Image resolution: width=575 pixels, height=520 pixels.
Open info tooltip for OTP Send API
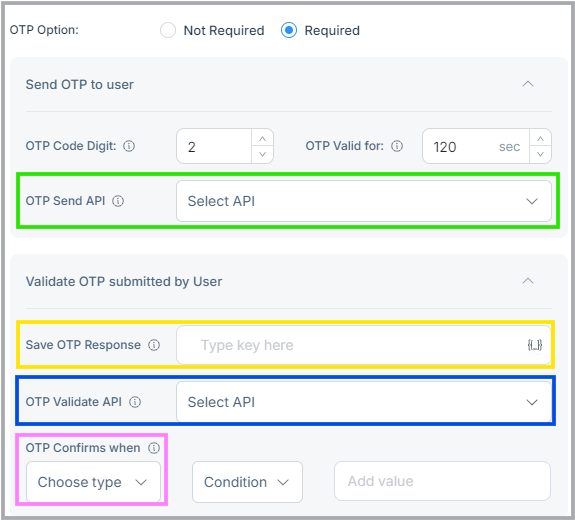click(x=118, y=201)
